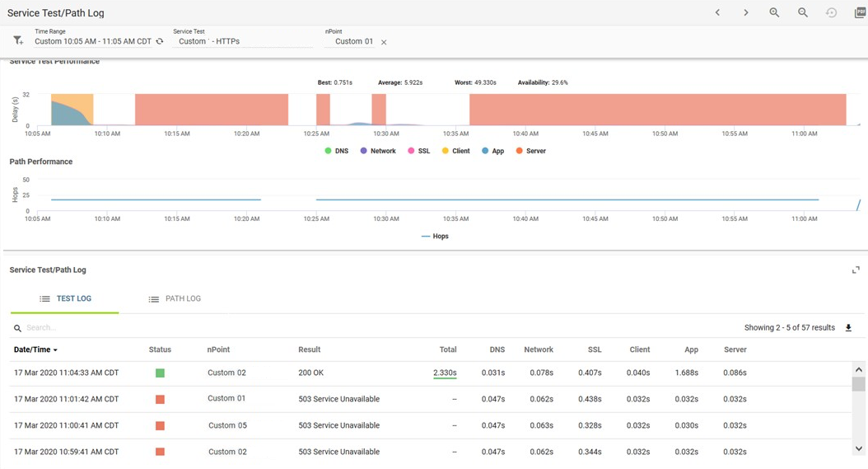This screenshot has height=469, width=868.
Task: Sort by Total column header
Action: click(448, 349)
